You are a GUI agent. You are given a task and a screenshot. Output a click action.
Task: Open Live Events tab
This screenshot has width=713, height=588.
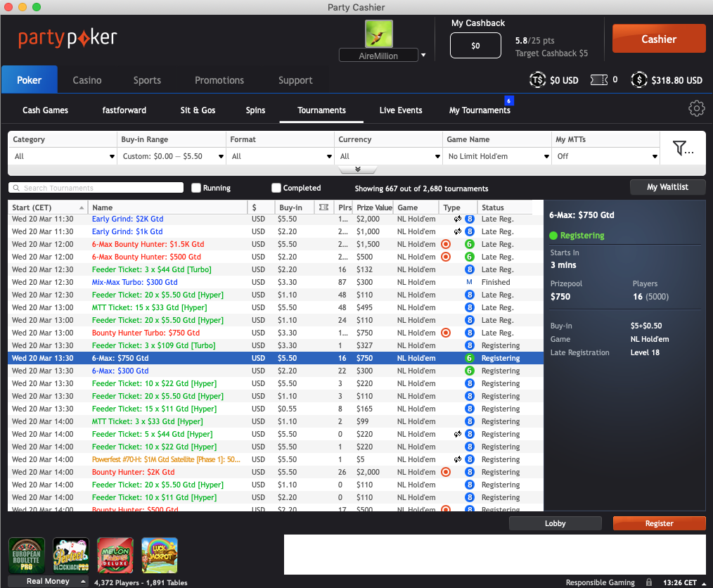point(401,110)
